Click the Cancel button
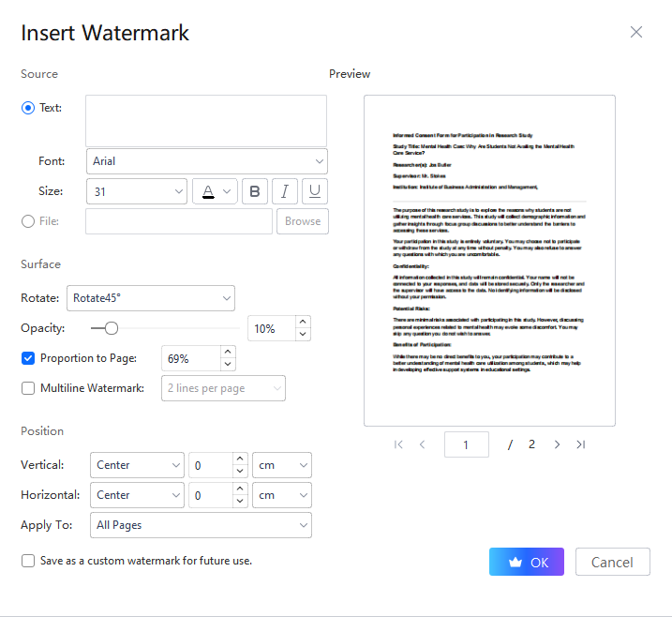 [613, 562]
